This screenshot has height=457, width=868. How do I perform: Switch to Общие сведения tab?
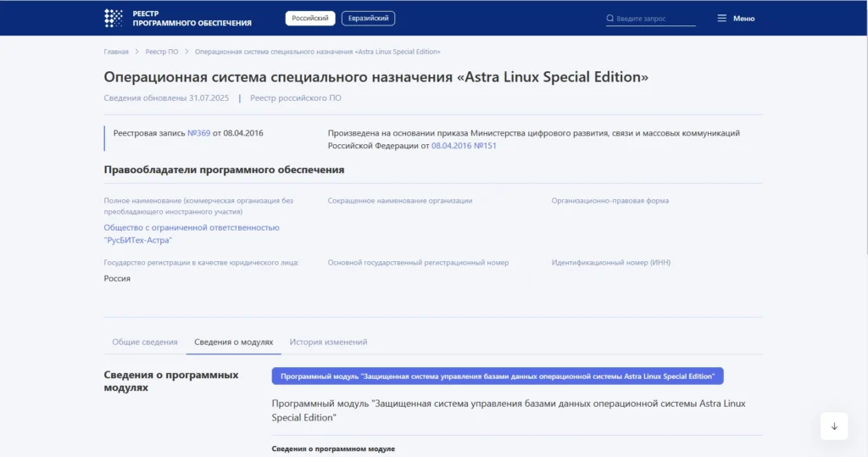pos(145,342)
